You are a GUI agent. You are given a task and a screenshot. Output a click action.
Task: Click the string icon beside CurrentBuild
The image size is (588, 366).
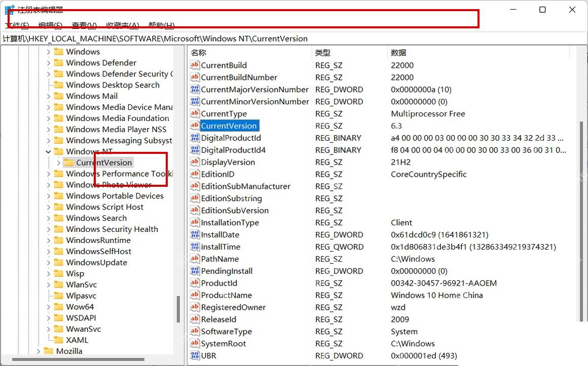195,65
